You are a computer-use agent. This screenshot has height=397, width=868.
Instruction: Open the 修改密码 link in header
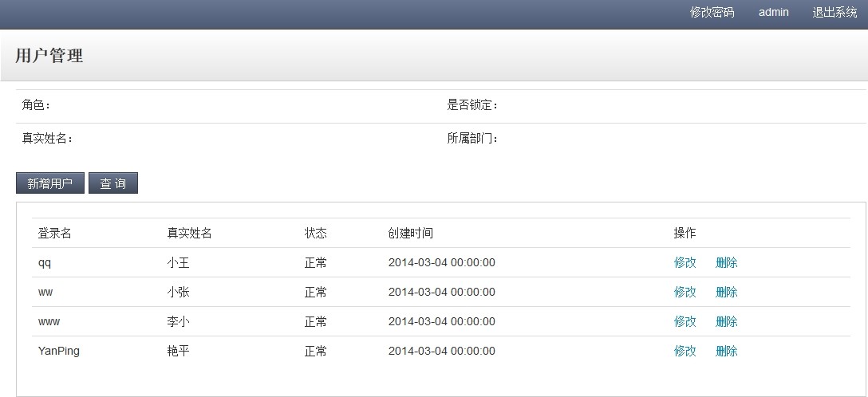712,12
